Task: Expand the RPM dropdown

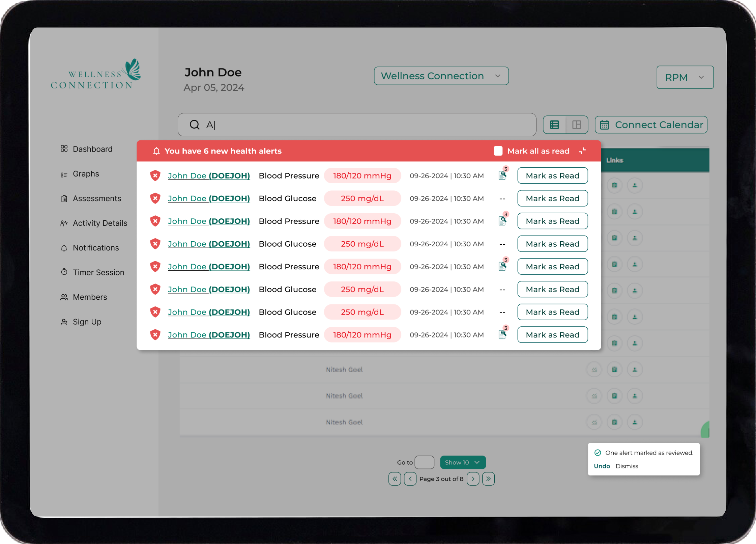Action: (685, 77)
